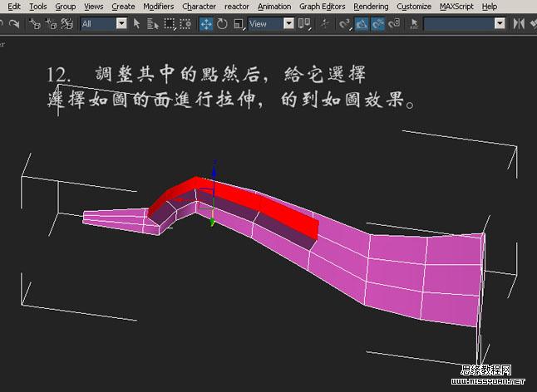
Task: Choose the Bind to Space Warp tool
Action: click(67, 23)
